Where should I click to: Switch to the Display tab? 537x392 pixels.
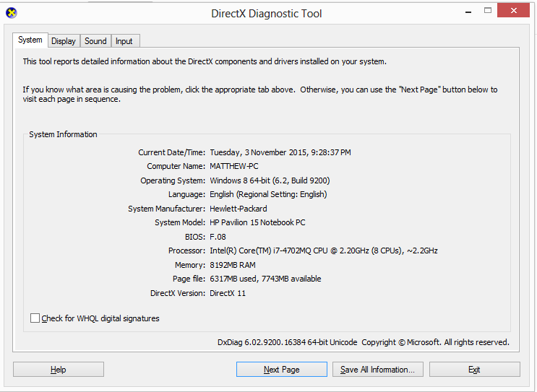pos(64,41)
